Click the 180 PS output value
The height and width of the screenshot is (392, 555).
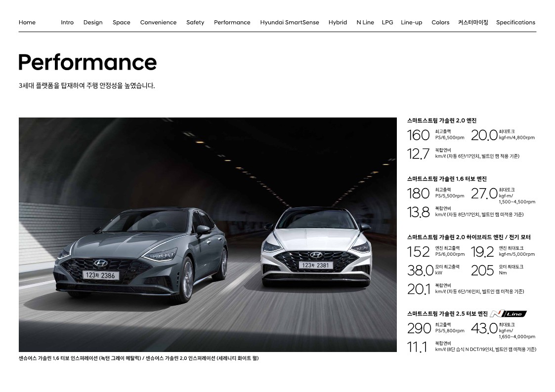(419, 194)
